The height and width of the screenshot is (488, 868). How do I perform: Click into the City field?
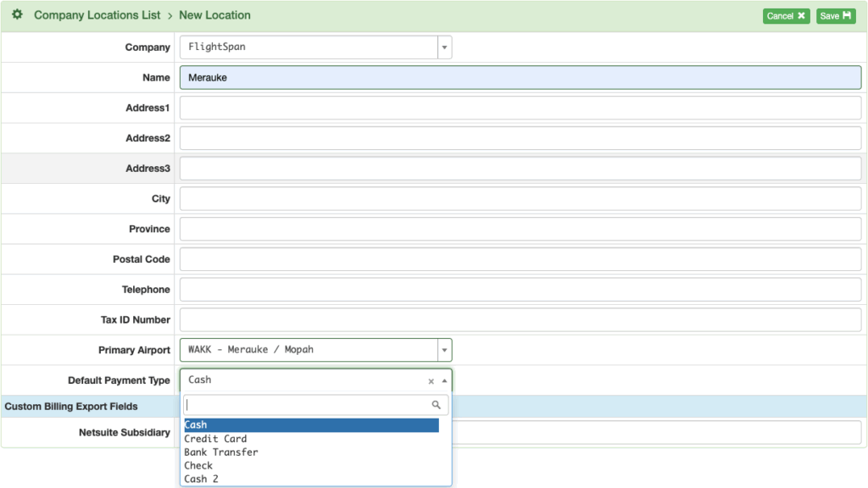(520, 198)
